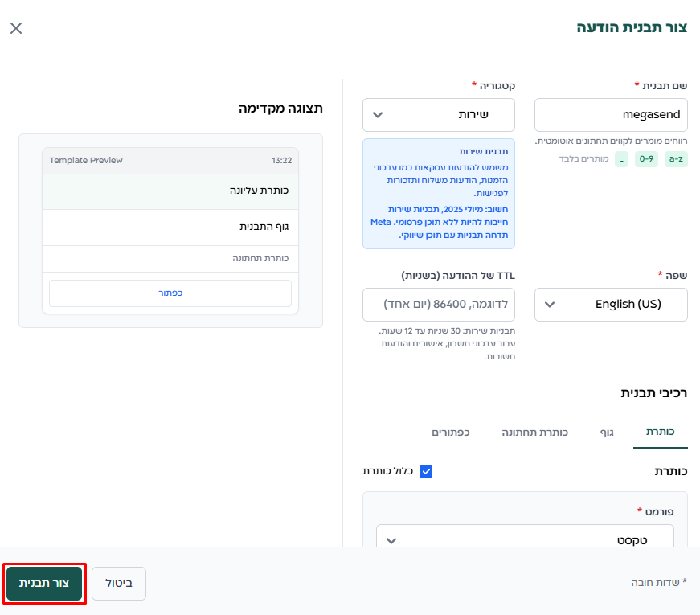The height and width of the screenshot is (615, 700).
Task: Open the קטגוריה dropdown showing שירות
Action: pyautogui.click(x=439, y=115)
